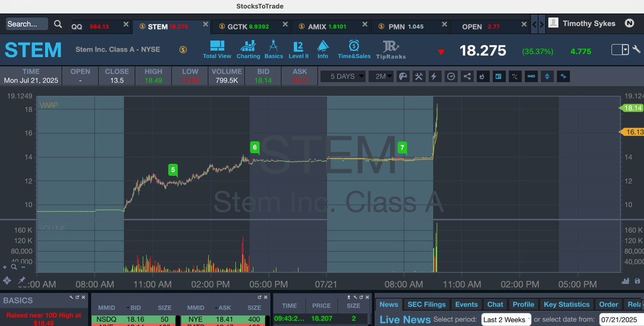Click the NSDQ bid row
The width and height of the screenshot is (644, 326).
tap(135, 319)
